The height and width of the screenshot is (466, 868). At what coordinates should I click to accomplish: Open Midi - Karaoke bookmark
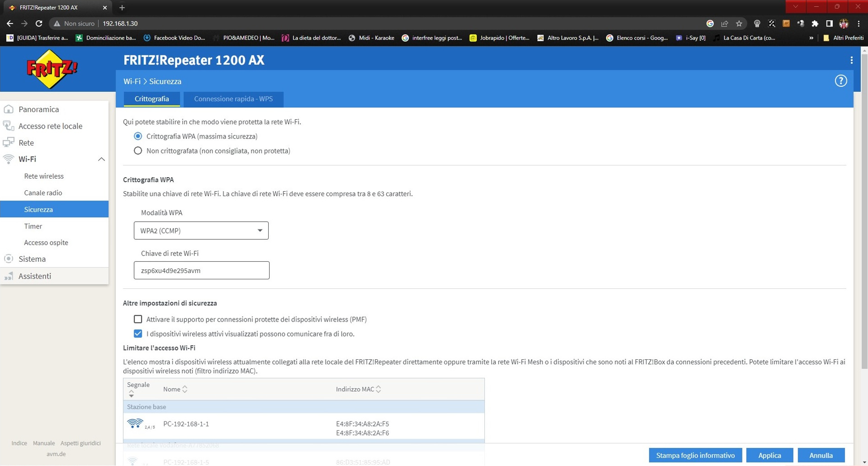[x=371, y=38]
